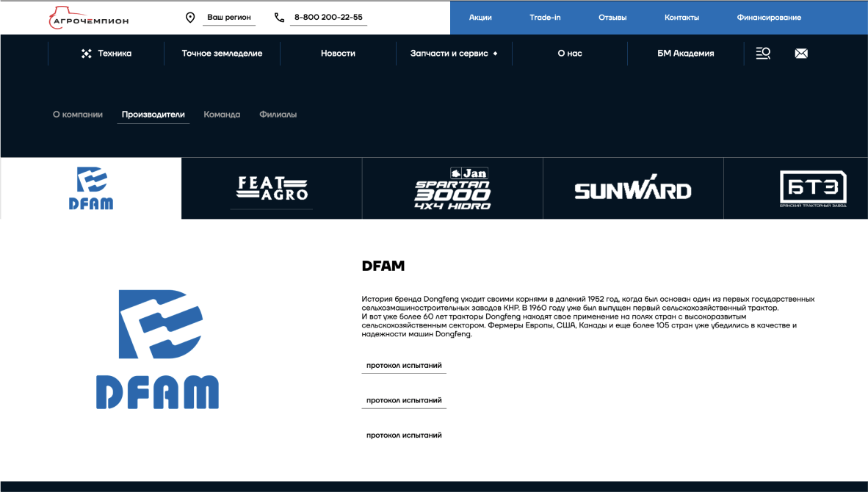Click the Техника grid icon
This screenshot has width=868, height=492.
87,54
